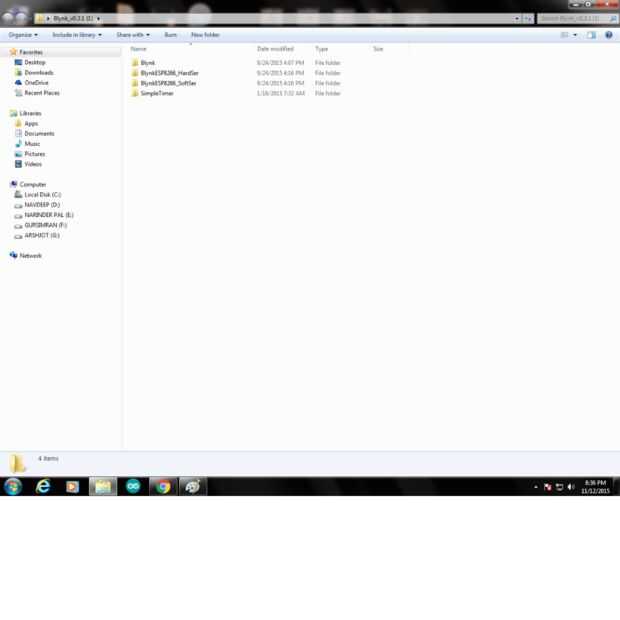Click the volume speaker icon
Image resolution: width=620 pixels, height=620 pixels.
[x=571, y=487]
